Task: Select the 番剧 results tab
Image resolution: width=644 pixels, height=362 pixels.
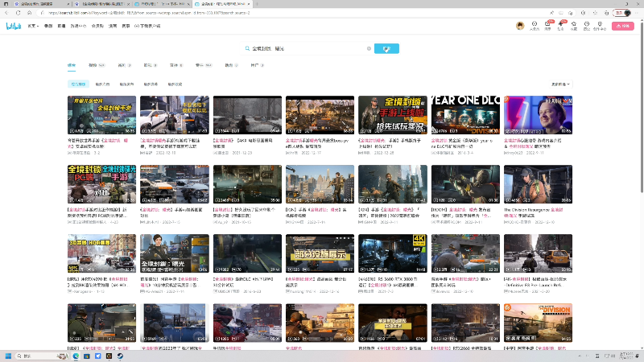Action: (124, 65)
